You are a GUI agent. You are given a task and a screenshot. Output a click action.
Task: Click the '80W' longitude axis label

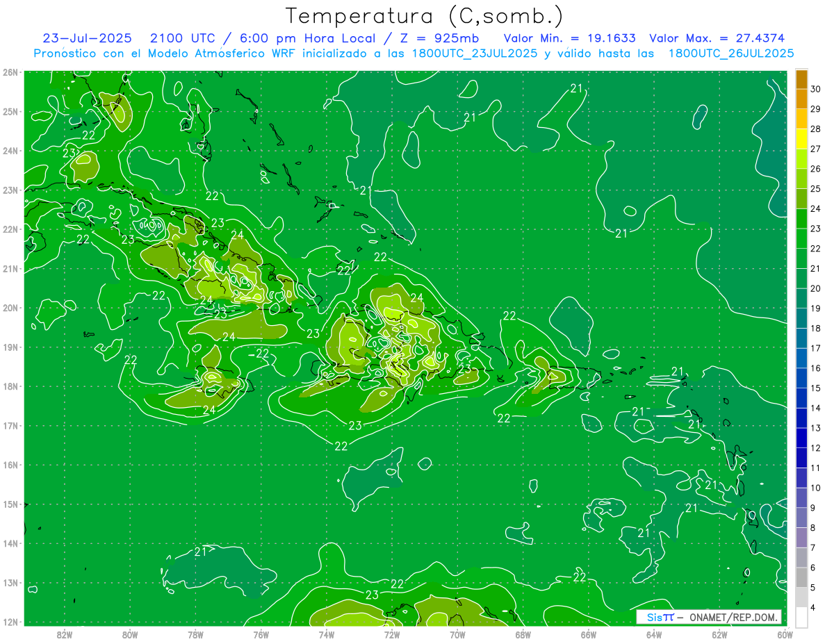click(x=130, y=634)
